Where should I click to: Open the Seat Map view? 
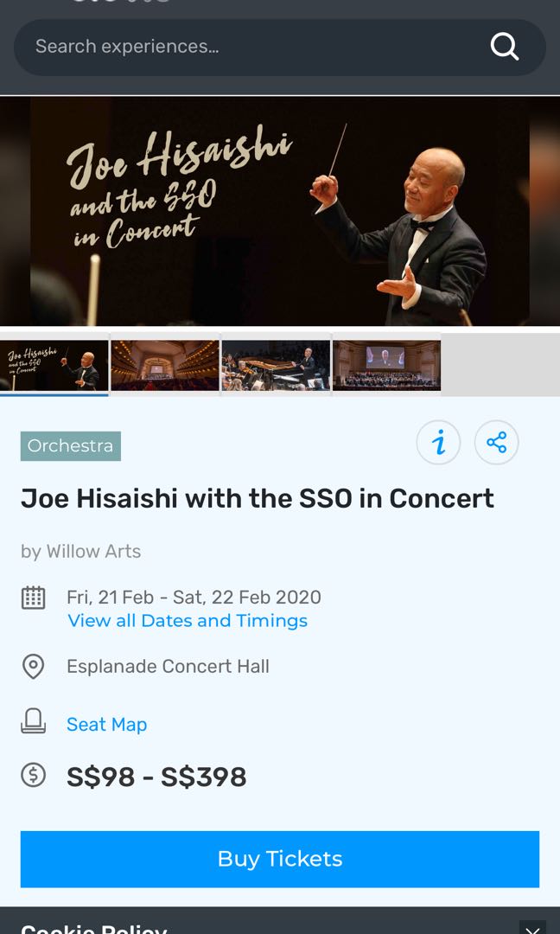(106, 724)
